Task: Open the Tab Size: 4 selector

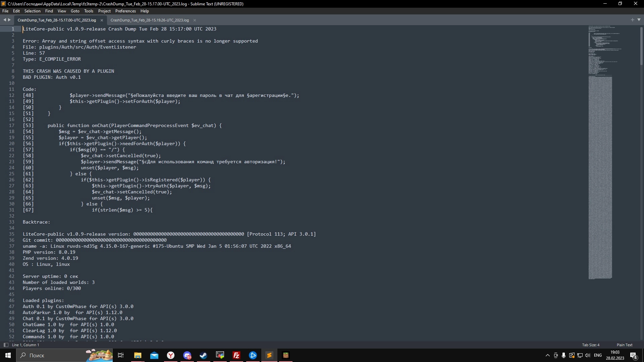Action: pyautogui.click(x=590, y=345)
